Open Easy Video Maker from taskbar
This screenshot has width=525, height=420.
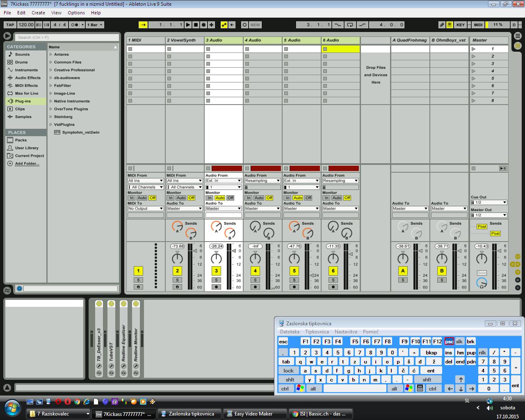(x=254, y=414)
